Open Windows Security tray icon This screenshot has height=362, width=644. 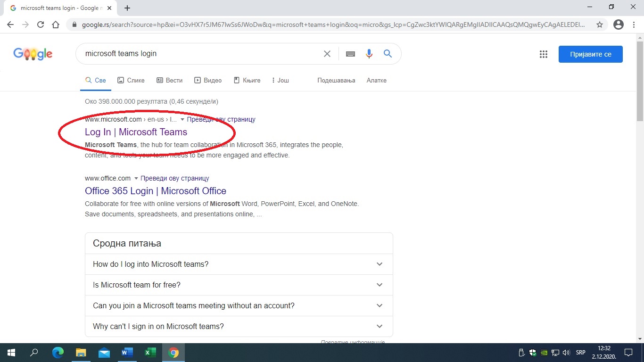click(x=533, y=353)
